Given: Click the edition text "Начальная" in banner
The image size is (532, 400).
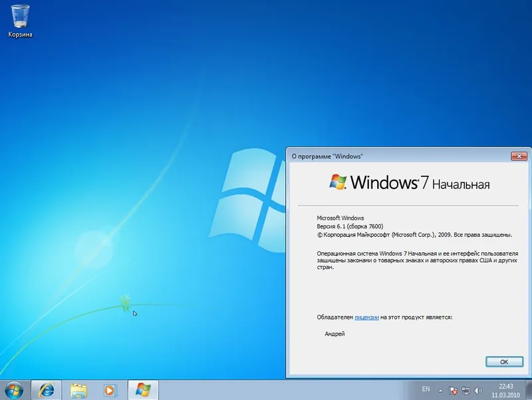Looking at the screenshot, I should (461, 184).
